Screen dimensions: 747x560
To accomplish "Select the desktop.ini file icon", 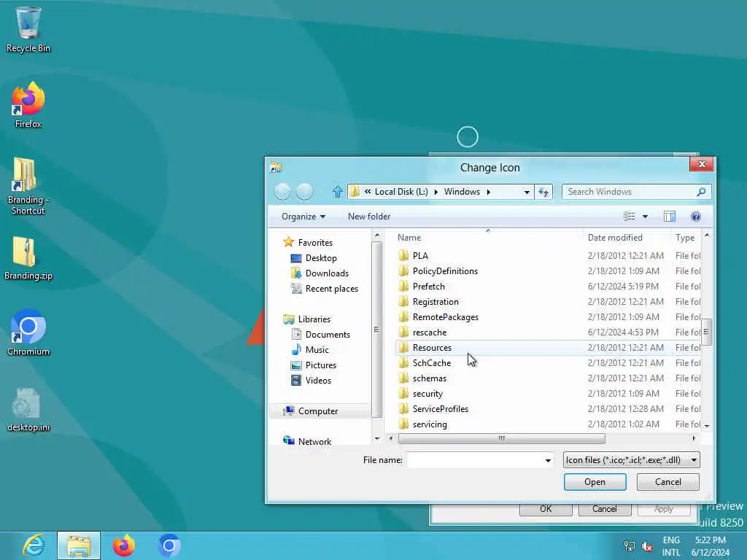I will coord(28,410).
